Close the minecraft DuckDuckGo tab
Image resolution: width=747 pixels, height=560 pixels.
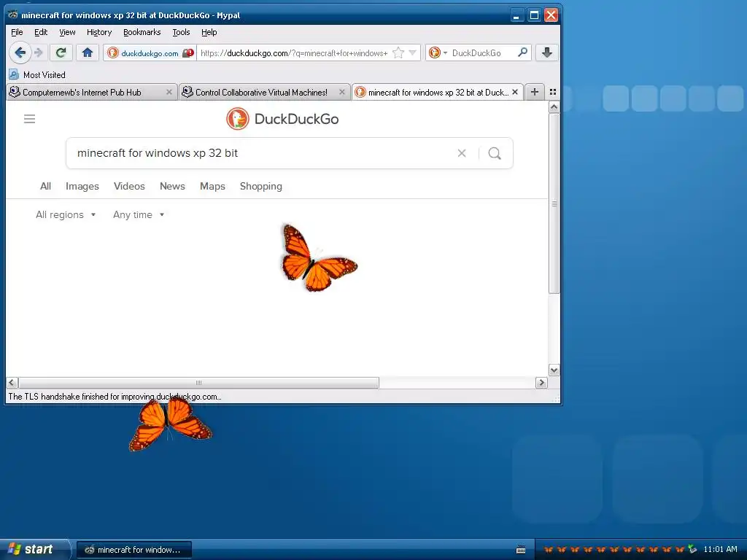pos(515,93)
